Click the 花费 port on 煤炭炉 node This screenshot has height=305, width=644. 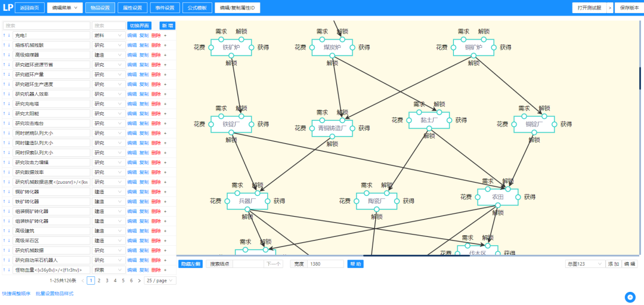click(x=312, y=48)
